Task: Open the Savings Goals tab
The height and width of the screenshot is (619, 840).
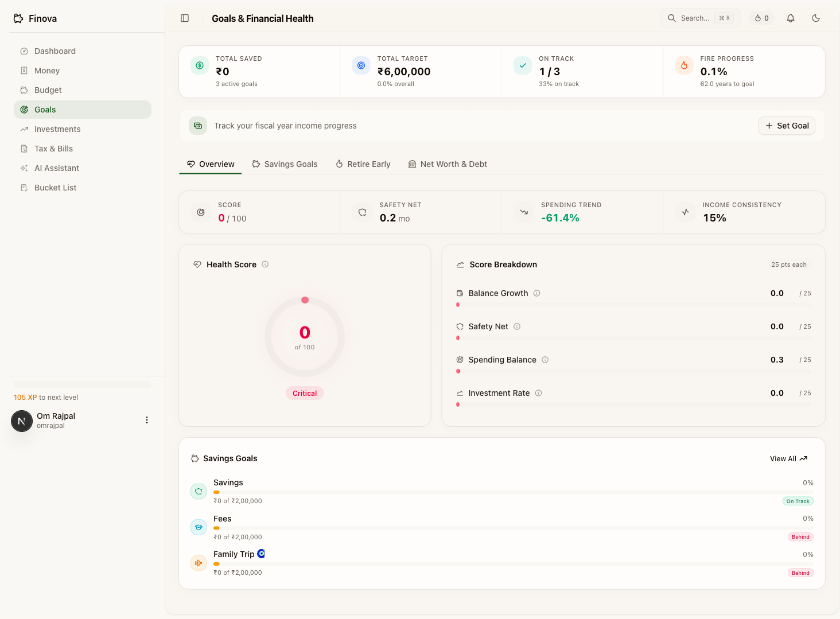Action: click(285, 164)
